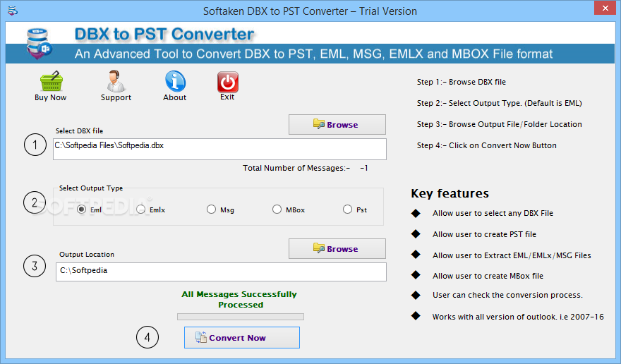
Task: Click the 'Exit' label text
Action: coord(227,97)
